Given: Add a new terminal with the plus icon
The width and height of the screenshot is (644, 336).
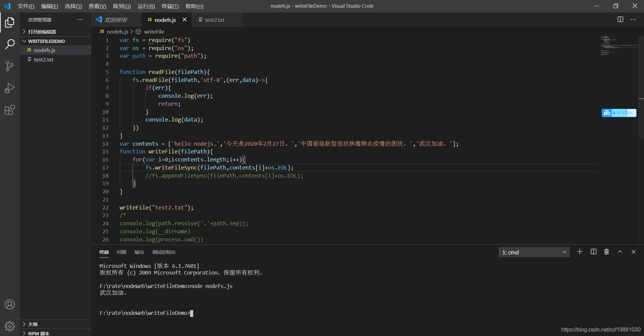Looking at the screenshot, I should [580, 252].
